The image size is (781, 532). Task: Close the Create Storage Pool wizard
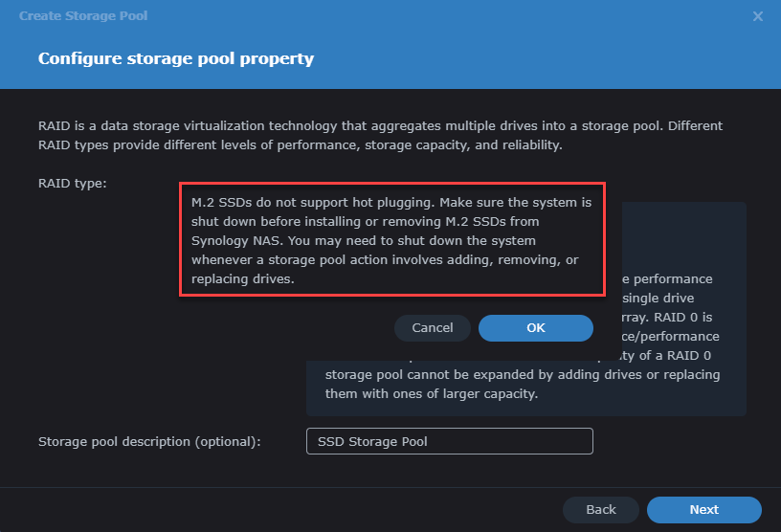pos(758,16)
